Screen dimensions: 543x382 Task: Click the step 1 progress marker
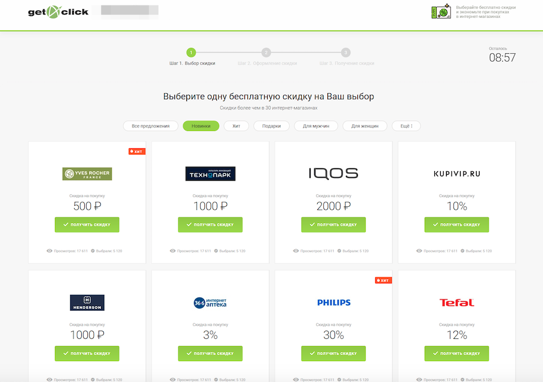click(x=191, y=52)
